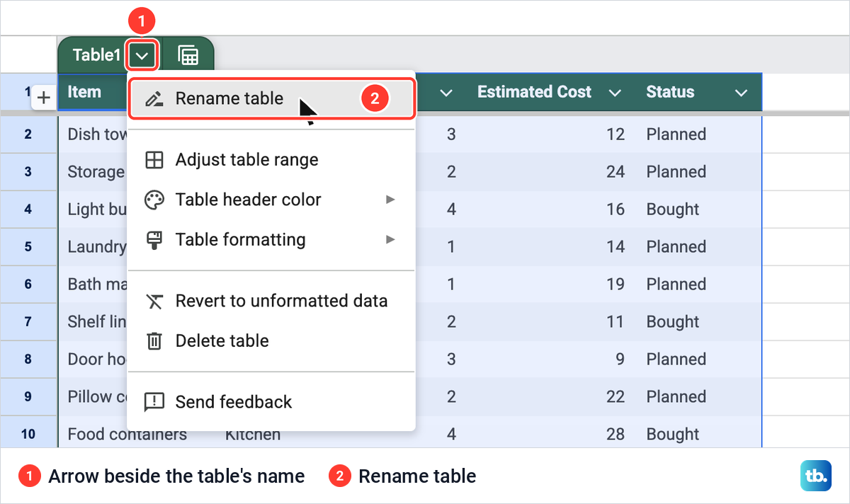Viewport: 850px width, 504px height.
Task: Open the quantity column dropdown left of Estimated Cost
Action: click(446, 93)
